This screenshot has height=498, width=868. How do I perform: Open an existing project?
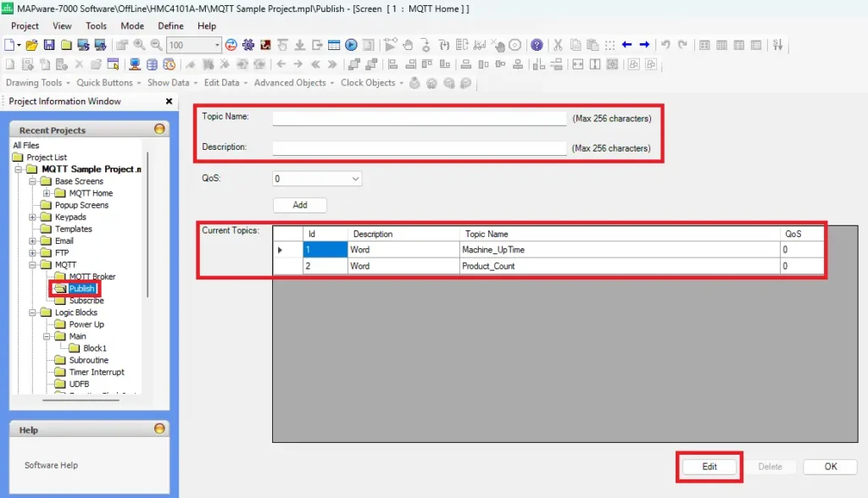32,45
